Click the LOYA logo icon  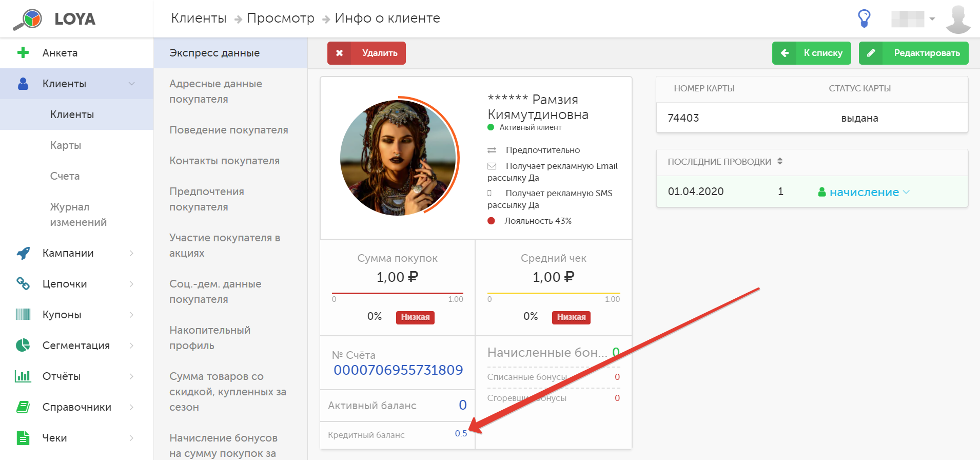click(28, 19)
